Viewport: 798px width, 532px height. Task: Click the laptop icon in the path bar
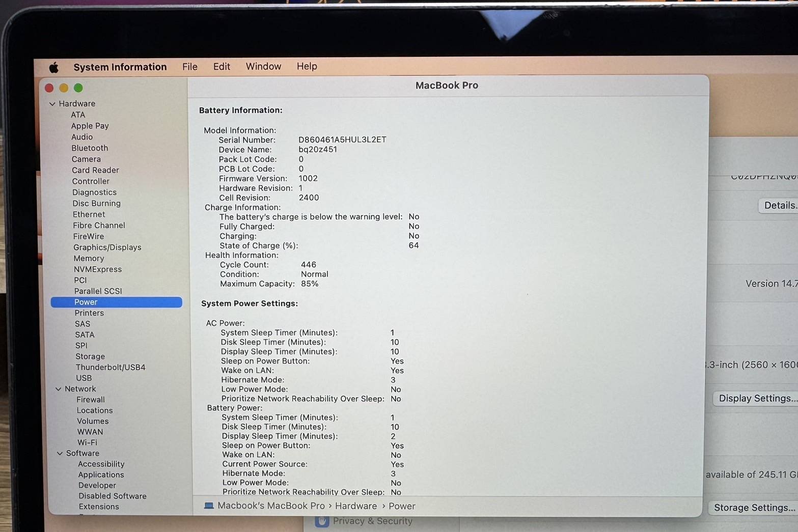coord(209,506)
